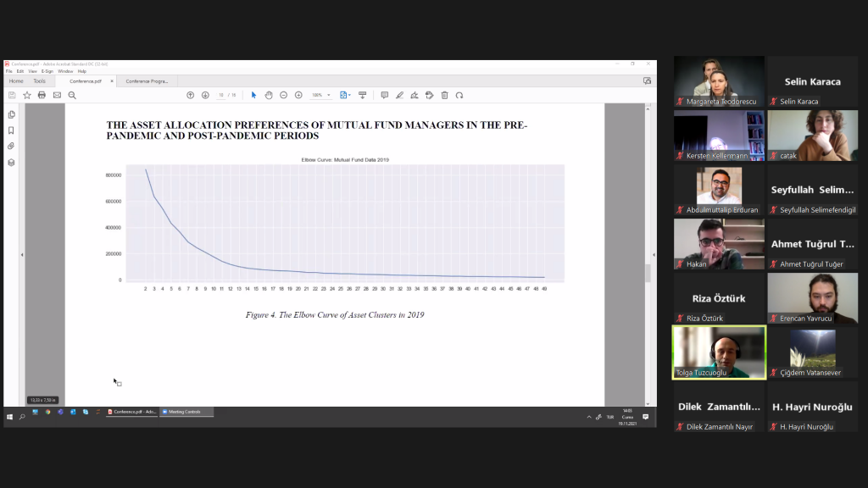Go to next page with down arrow
This screenshot has width=868, height=488.
click(205, 95)
